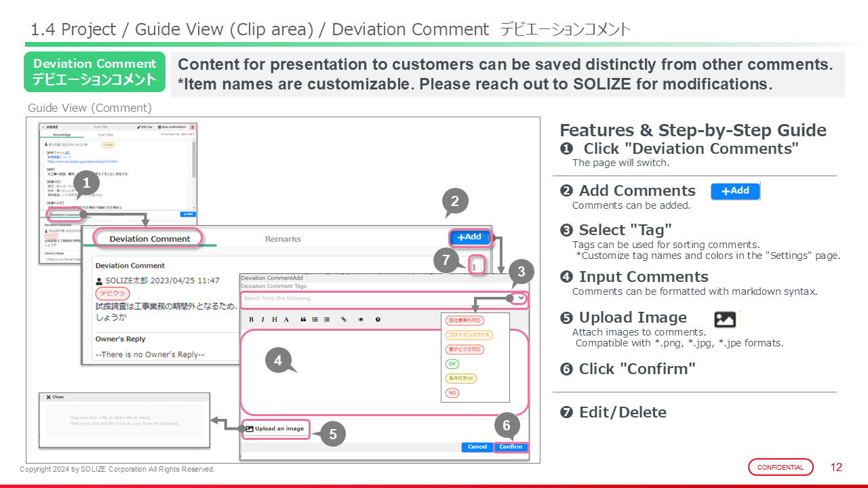Choose the green OK tag option

click(x=452, y=364)
